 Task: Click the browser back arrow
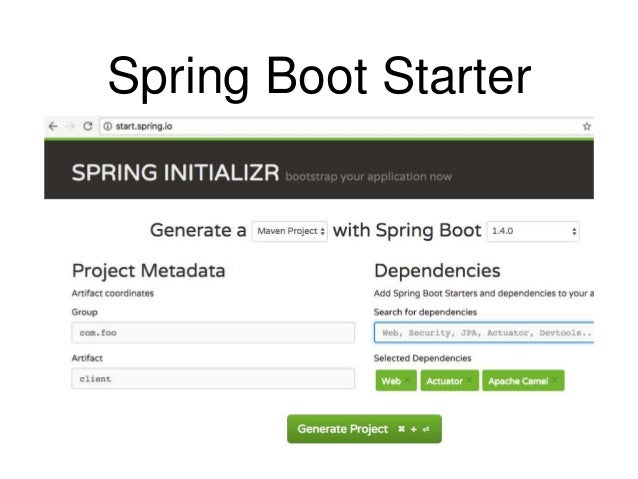point(53,126)
